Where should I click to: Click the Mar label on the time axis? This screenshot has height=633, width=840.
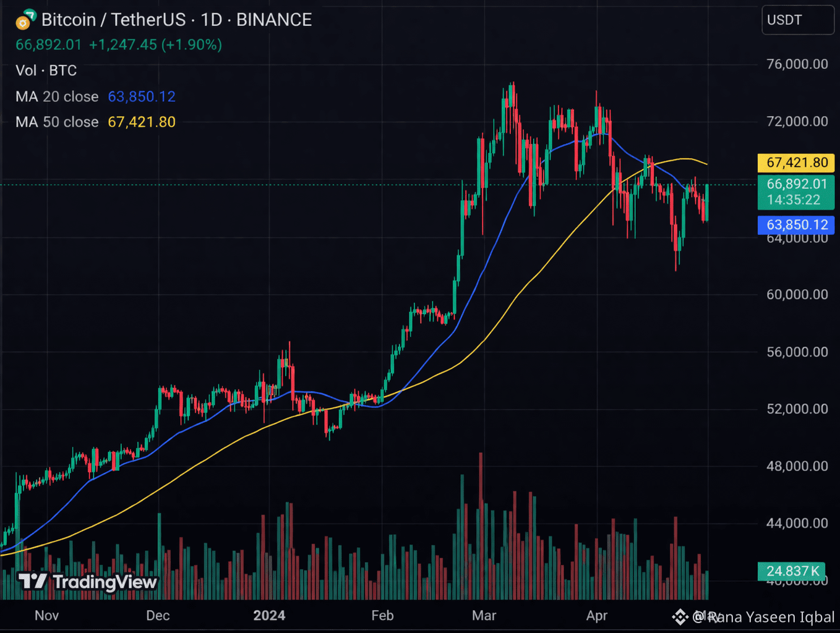(x=484, y=616)
